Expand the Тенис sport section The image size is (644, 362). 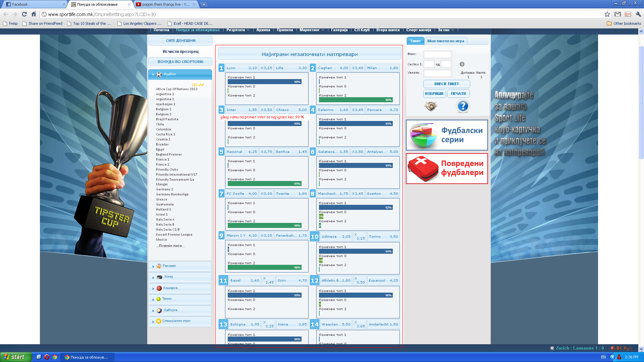click(x=153, y=299)
